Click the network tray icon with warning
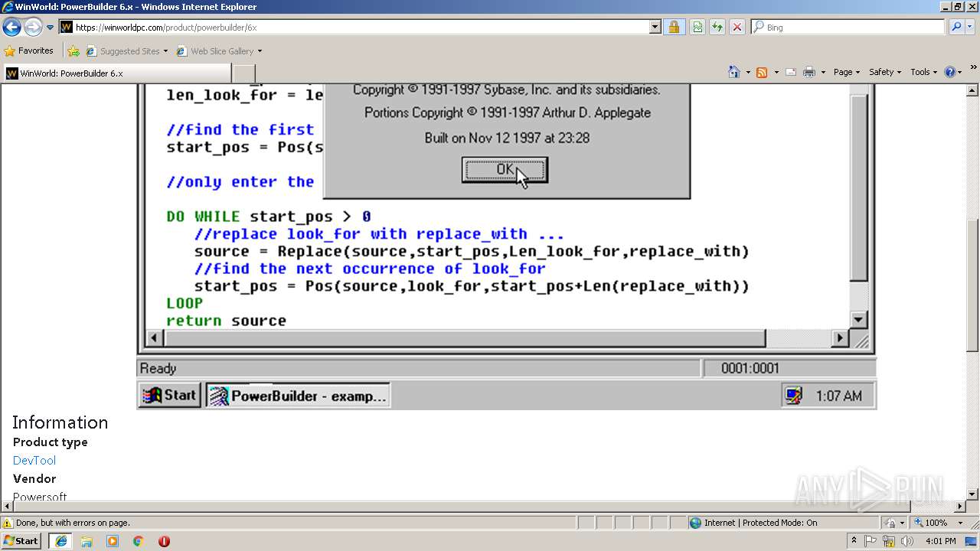Image resolution: width=980 pixels, height=551 pixels. pos(889,541)
